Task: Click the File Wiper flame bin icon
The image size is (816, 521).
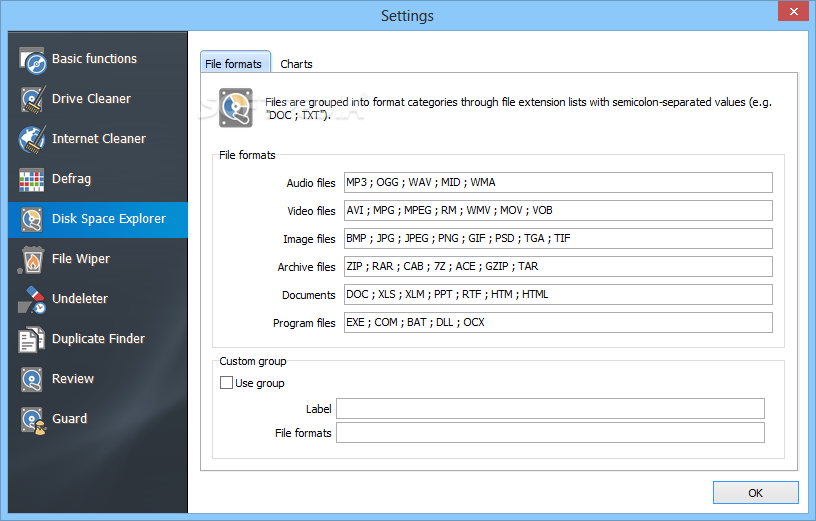Action: coord(31,260)
